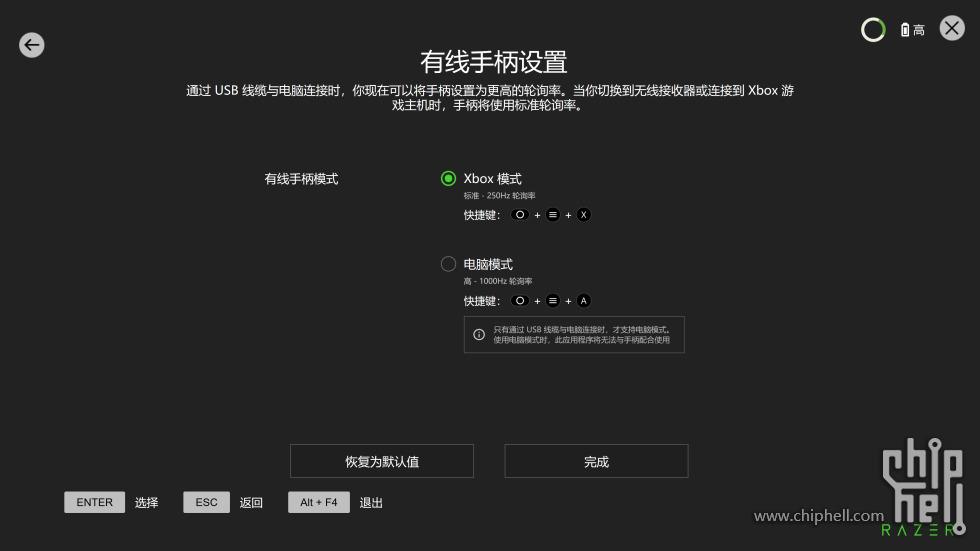Select the Xbox 模式 radio button

point(448,179)
